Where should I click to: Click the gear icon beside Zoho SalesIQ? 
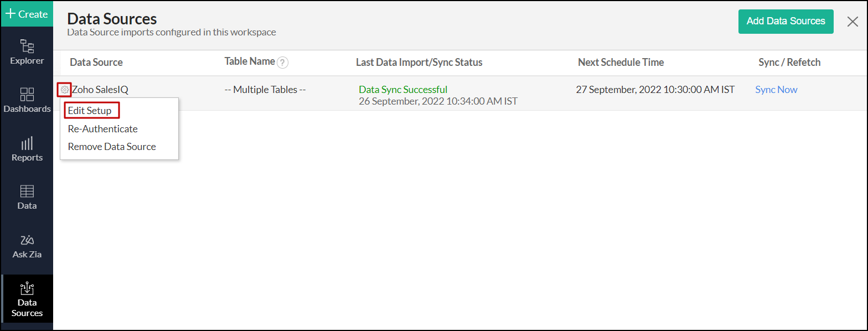tap(64, 90)
